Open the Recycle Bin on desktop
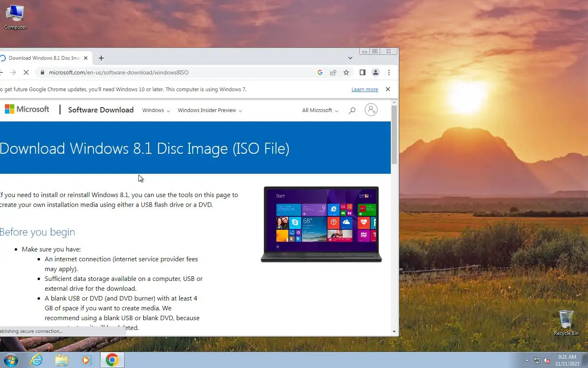 click(566, 323)
